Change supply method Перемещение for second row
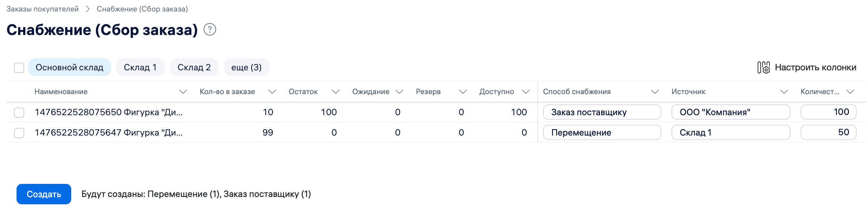The image size is (868, 210). coord(602,132)
